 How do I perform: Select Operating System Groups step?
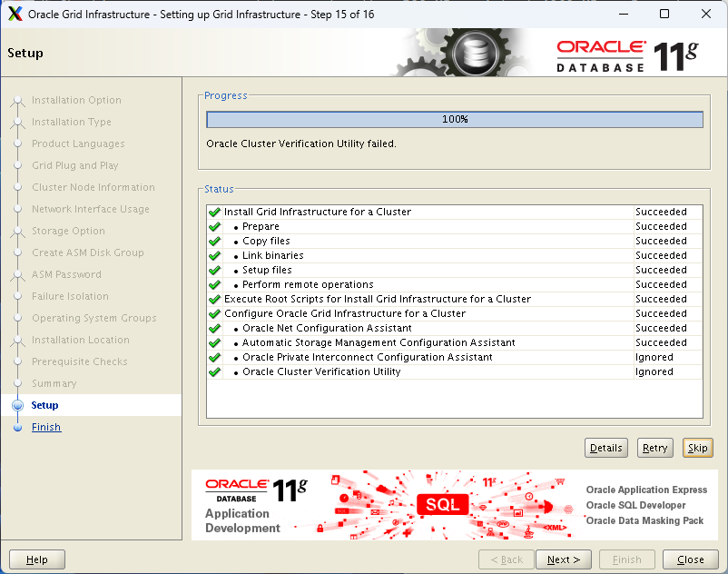pos(93,318)
